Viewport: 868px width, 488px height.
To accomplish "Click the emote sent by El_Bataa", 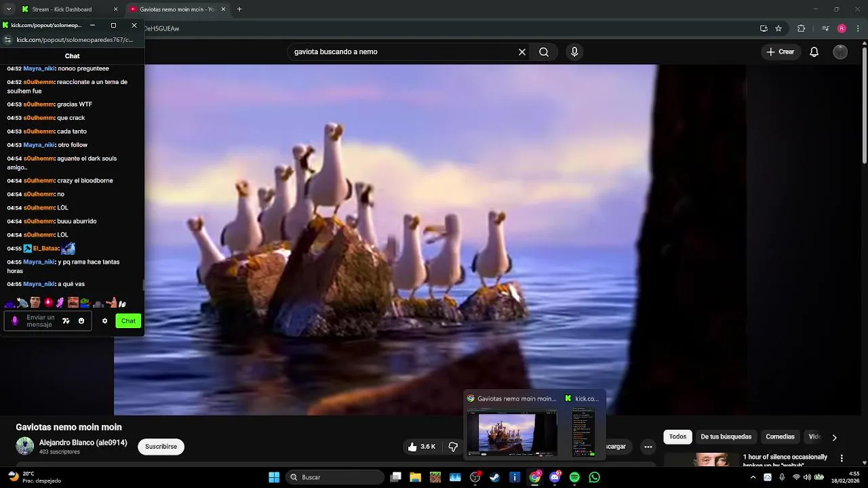I will (x=68, y=249).
